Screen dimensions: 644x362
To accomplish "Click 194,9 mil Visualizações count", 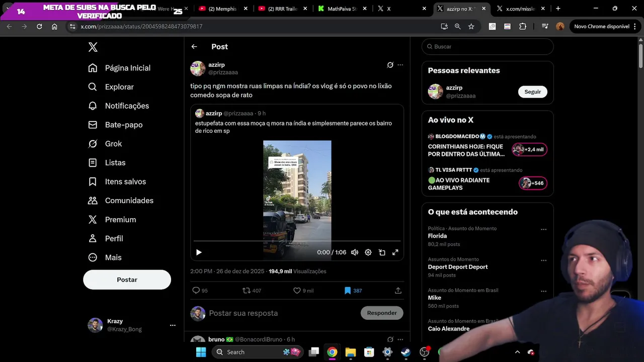I will [297, 271].
